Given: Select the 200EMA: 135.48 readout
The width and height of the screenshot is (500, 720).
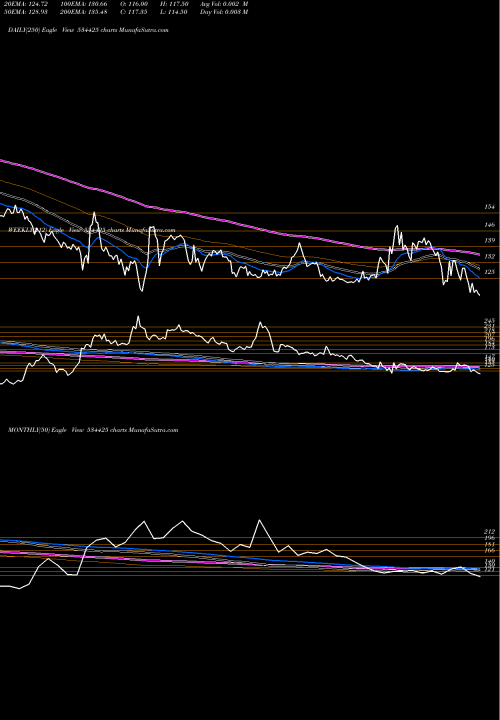Looking at the screenshot, I should click(85, 12).
